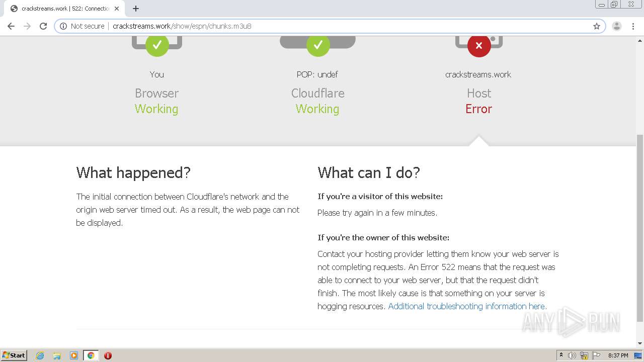Bookmark this page with the star
Viewport: 644px width, 362px height.
click(597, 26)
